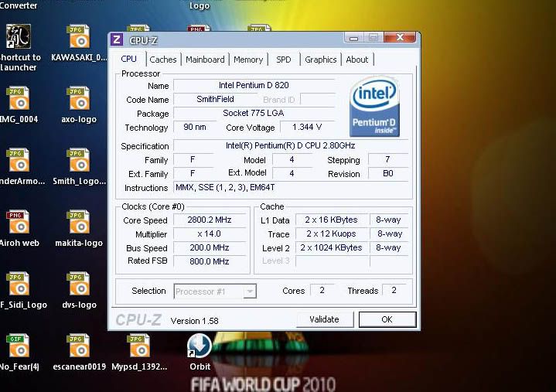Open the Mainboard tab
556x392 pixels.
tap(205, 60)
